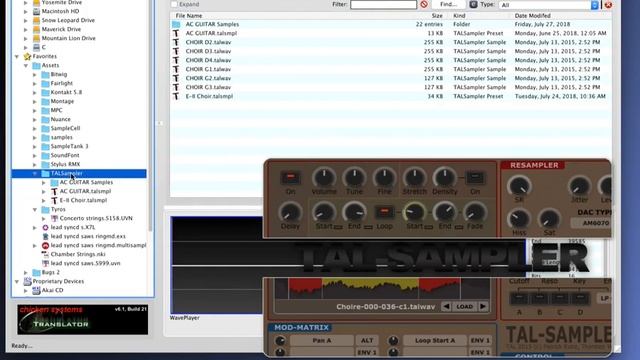Click the Tyros folder icon
The image size is (640, 360).
45,209
